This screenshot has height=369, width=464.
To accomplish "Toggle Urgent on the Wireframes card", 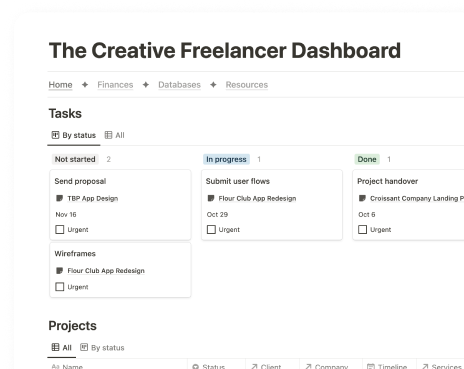I will point(60,287).
